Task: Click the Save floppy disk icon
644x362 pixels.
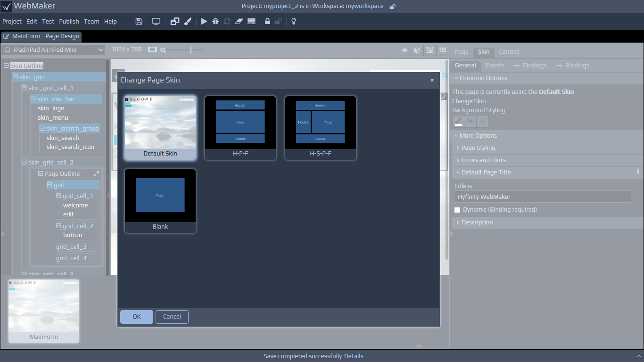Action: pyautogui.click(x=139, y=21)
